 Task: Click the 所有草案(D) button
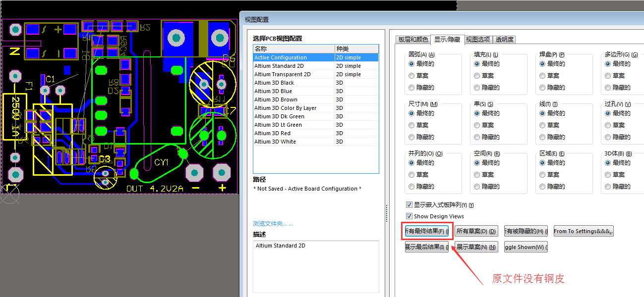(476, 231)
